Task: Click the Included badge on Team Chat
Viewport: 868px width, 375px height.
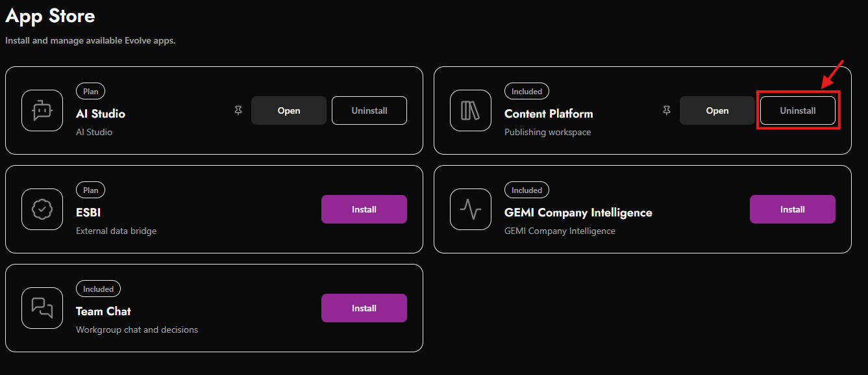Action: 98,289
